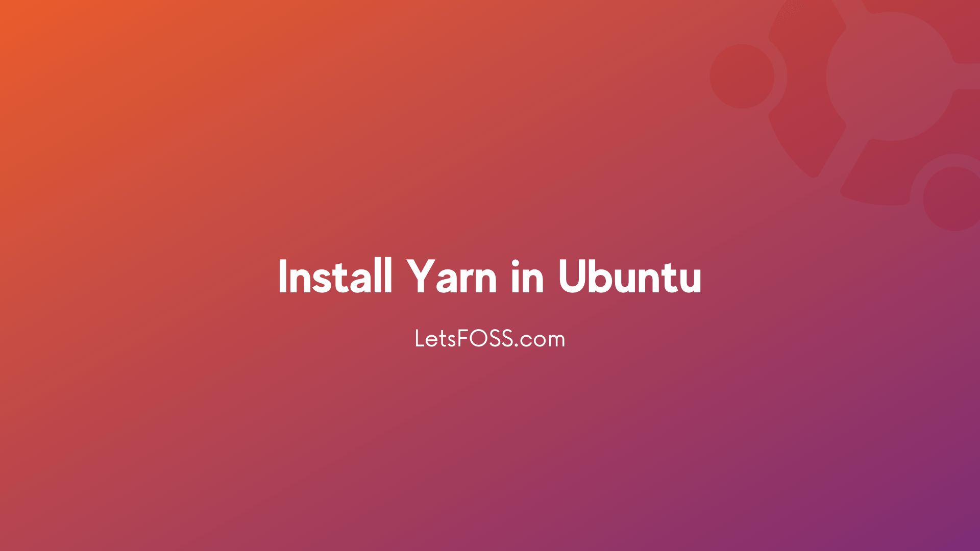Select the Install Yarn in Ubuntu title
This screenshot has width=980, height=551.
pyautogui.click(x=490, y=275)
